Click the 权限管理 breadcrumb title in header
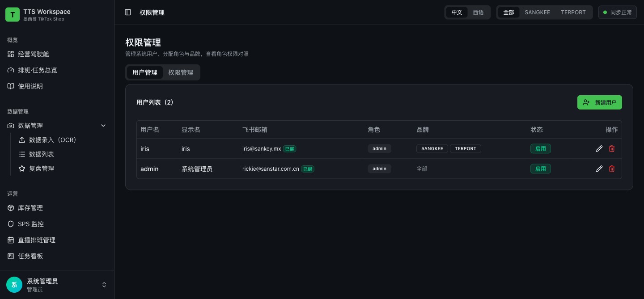 152,13
